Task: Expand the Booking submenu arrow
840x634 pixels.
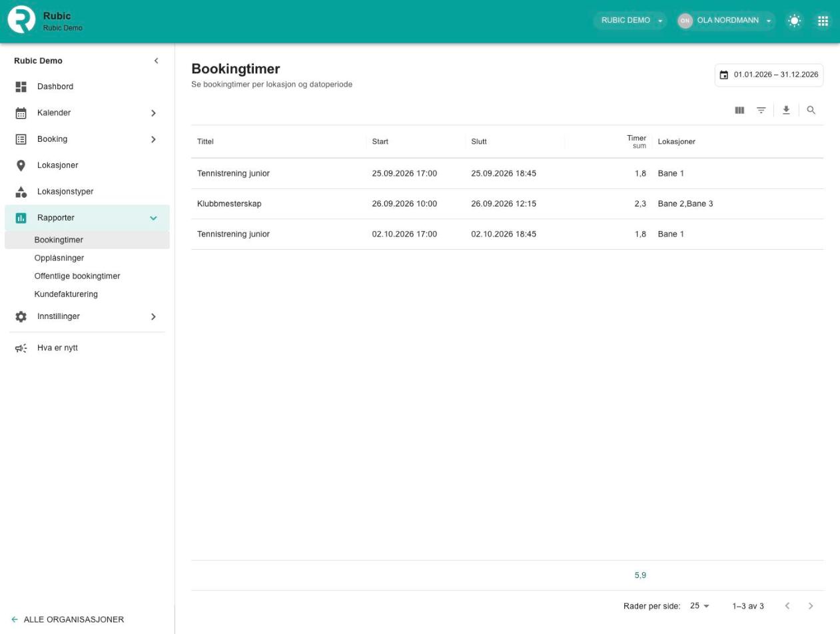Action: point(153,139)
